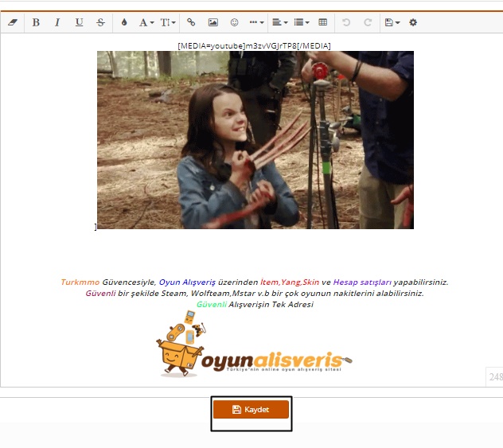The height and width of the screenshot is (448, 503).
Task: Expand the font size dropdown
Action: point(168,23)
